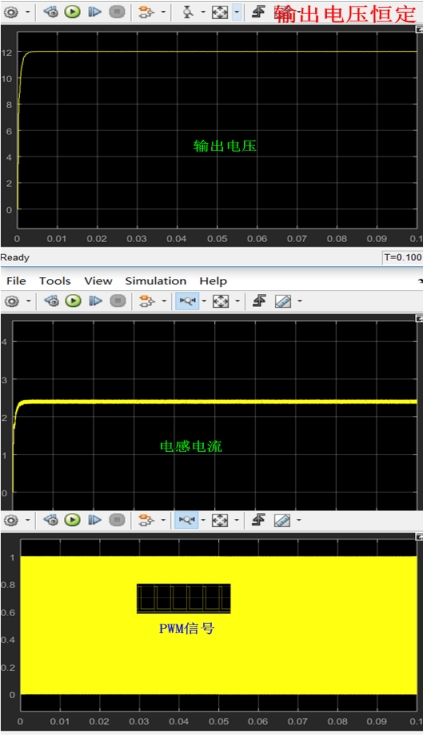
Task: Toggle zoom X tool in inductor current scope
Action: point(187,301)
